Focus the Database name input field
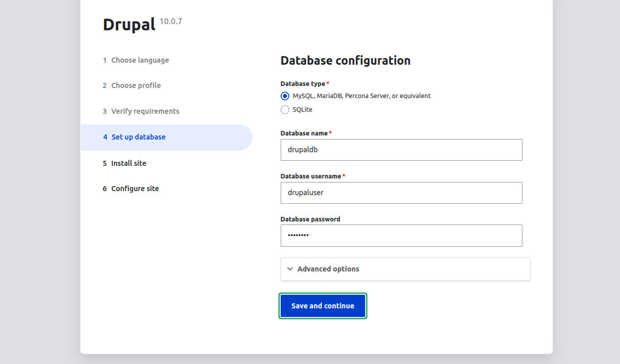 tap(401, 150)
